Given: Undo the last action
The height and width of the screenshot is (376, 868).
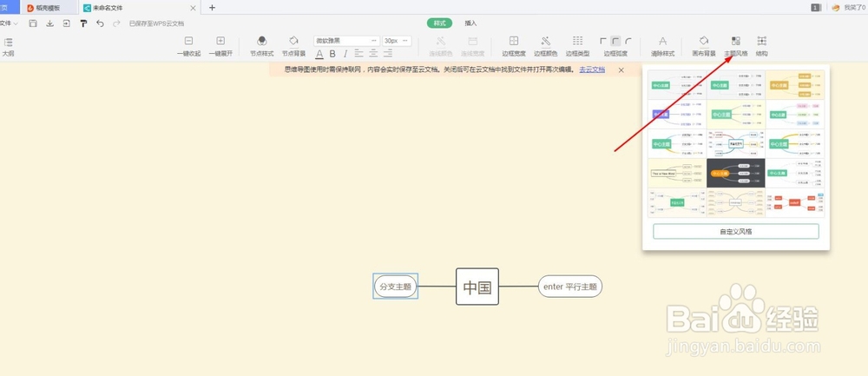Looking at the screenshot, I should (x=100, y=23).
